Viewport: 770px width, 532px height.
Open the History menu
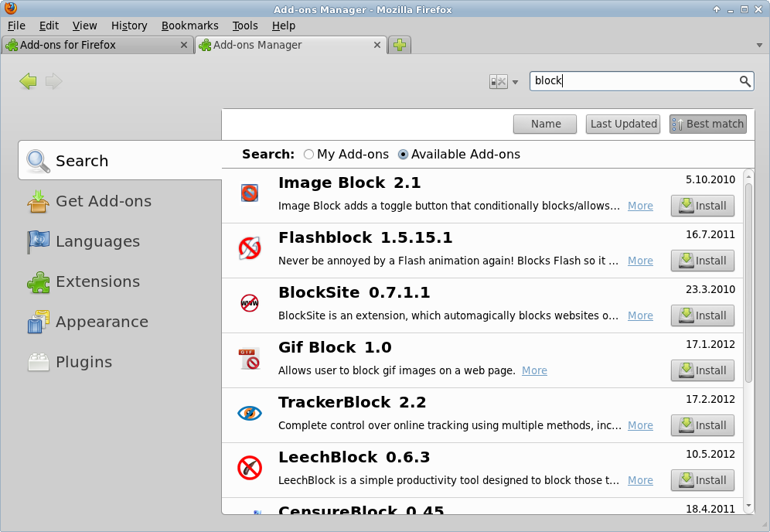129,26
